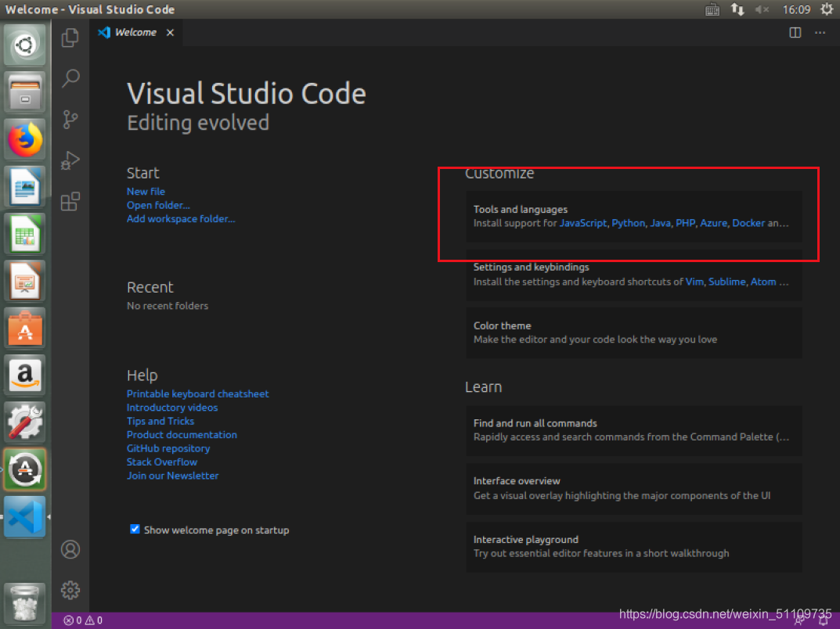Image resolution: width=840 pixels, height=629 pixels.
Task: Open Amazon launcher in dock
Action: (x=24, y=375)
